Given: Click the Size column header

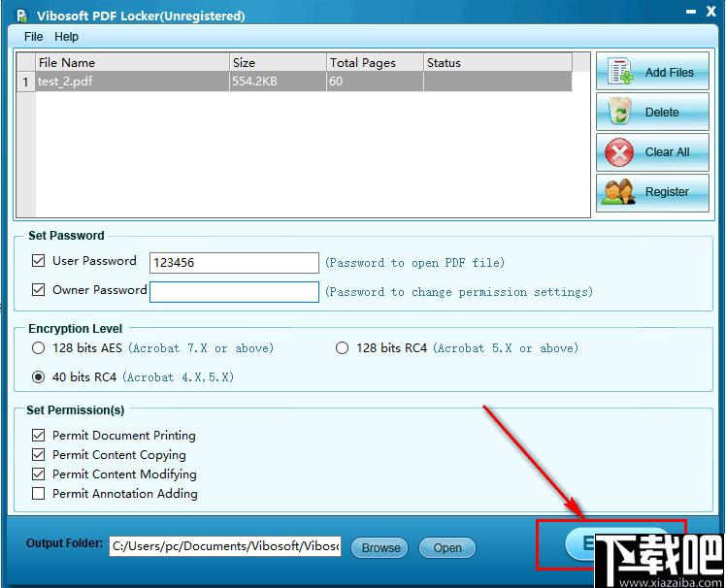Looking at the screenshot, I should click(278, 62).
